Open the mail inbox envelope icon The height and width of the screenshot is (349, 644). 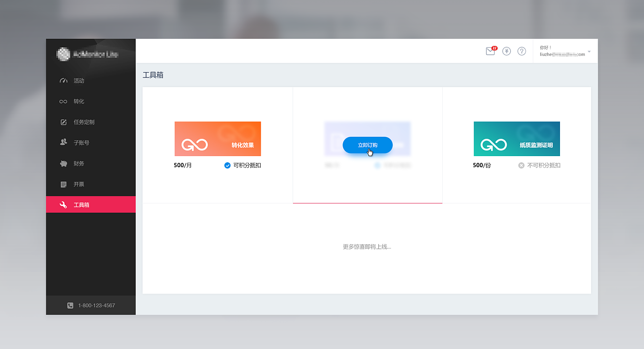490,51
